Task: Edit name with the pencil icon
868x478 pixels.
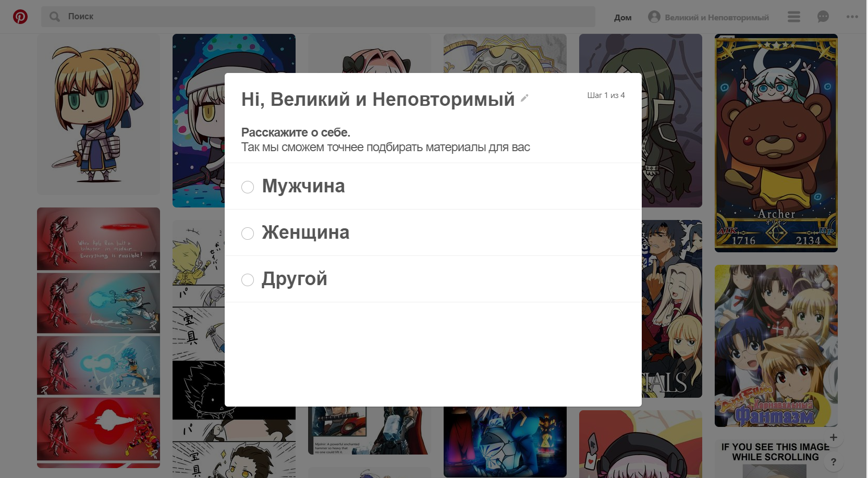Action: point(524,97)
